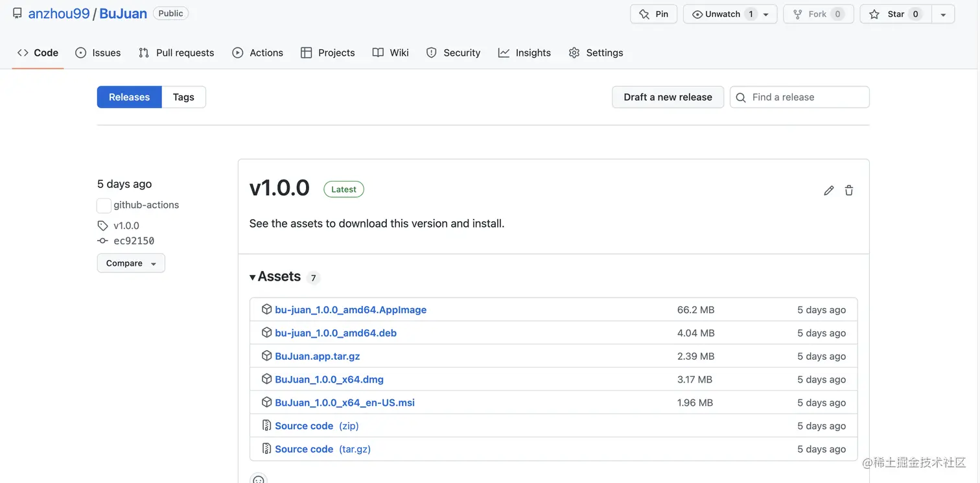Click the package icon for the .deb asset
Viewport: 980px width, 483px height.
coord(266,333)
